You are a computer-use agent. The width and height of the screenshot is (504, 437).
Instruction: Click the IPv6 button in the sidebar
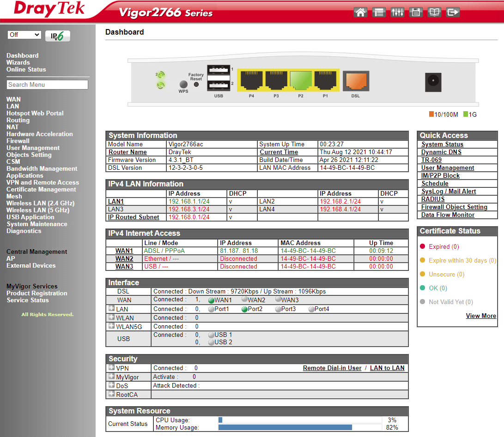pyautogui.click(x=57, y=35)
